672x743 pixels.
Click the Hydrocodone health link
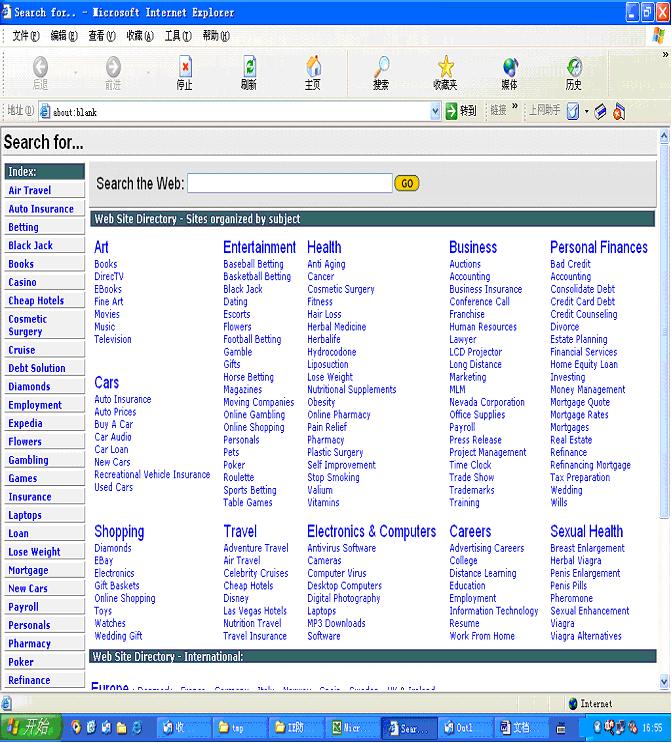click(x=331, y=352)
